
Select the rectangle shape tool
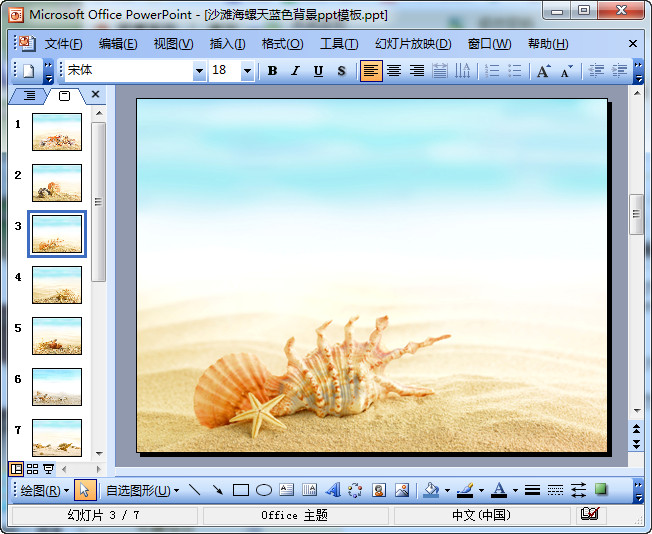(240, 490)
